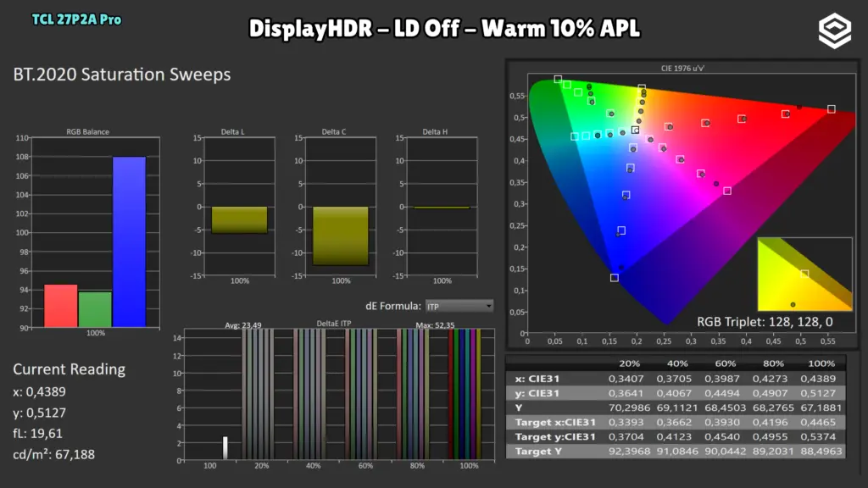Click table value 92,3968
The width and height of the screenshot is (868, 488).
click(x=630, y=451)
